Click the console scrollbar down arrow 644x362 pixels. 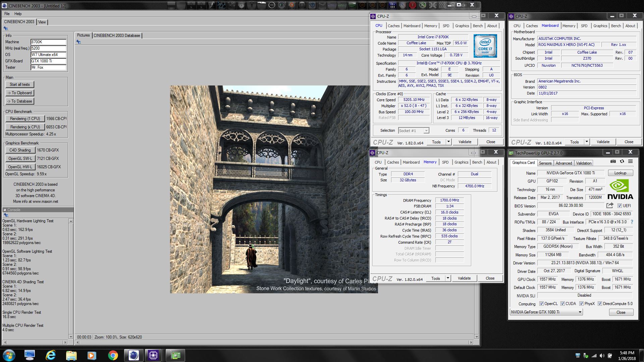coord(71,337)
